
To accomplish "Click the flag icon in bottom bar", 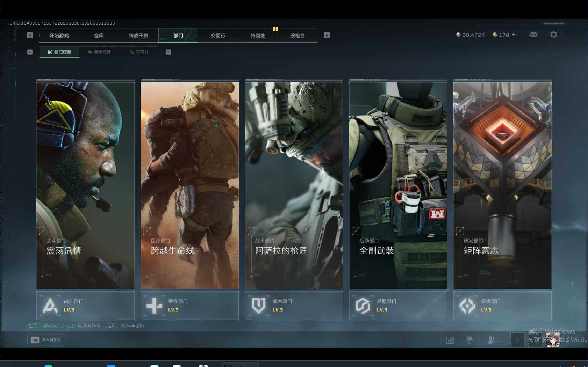I will pyautogui.click(x=469, y=340).
